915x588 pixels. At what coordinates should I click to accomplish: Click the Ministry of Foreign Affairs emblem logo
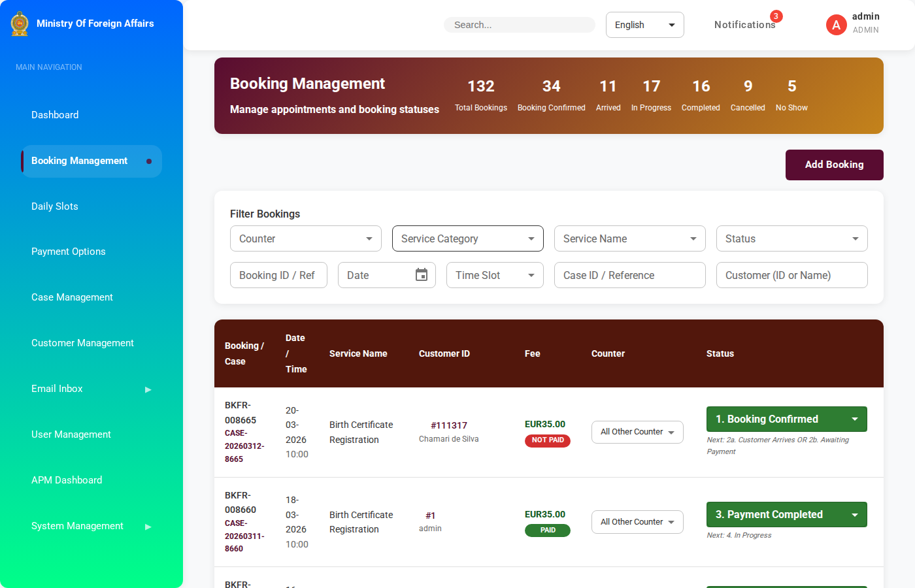[x=20, y=24]
